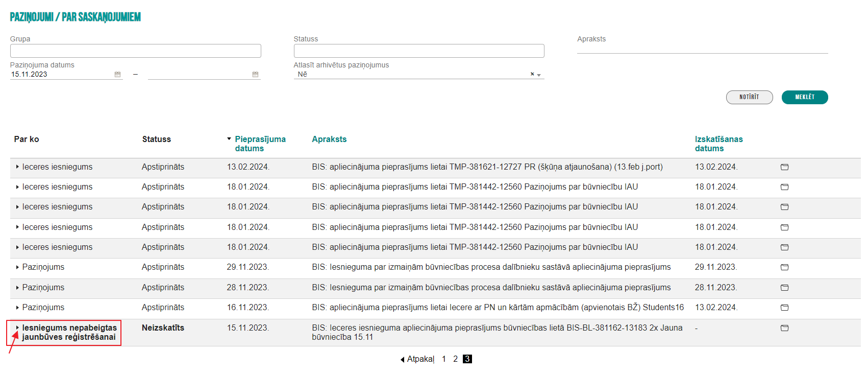Open calendar picker for start date 15.11.2023

(x=117, y=75)
